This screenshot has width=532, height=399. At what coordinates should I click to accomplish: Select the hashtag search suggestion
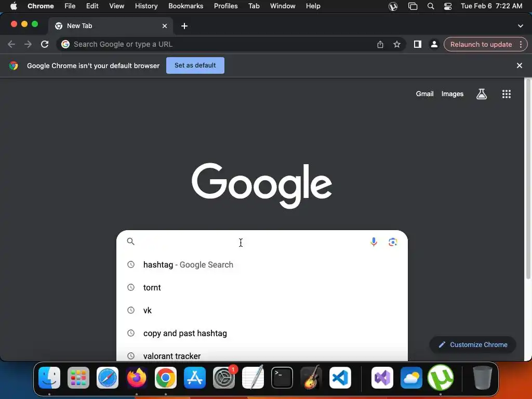262,264
